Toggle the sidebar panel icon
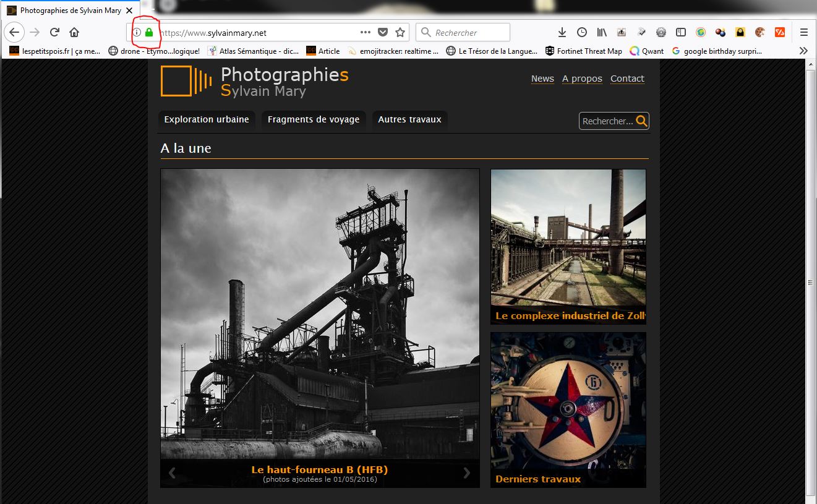Viewport: 817px width, 504px height. (681, 32)
